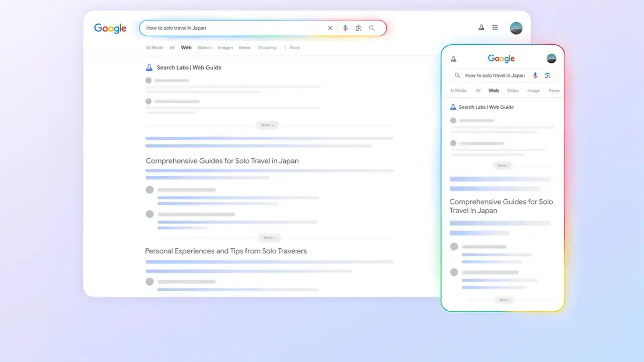Image resolution: width=644 pixels, height=362 pixels.
Task: Open Search Labs flask icon in desktop header
Action: [x=481, y=28]
